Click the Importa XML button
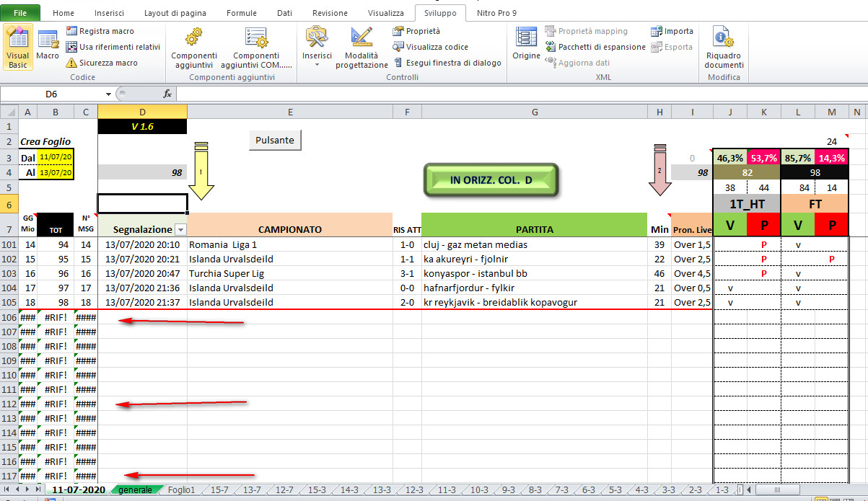This screenshot has height=501, width=868. [672, 31]
